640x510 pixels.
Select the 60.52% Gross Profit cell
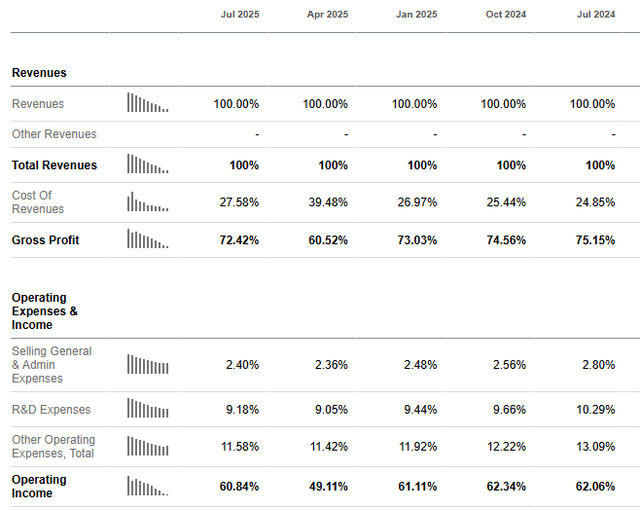pyautogui.click(x=326, y=240)
